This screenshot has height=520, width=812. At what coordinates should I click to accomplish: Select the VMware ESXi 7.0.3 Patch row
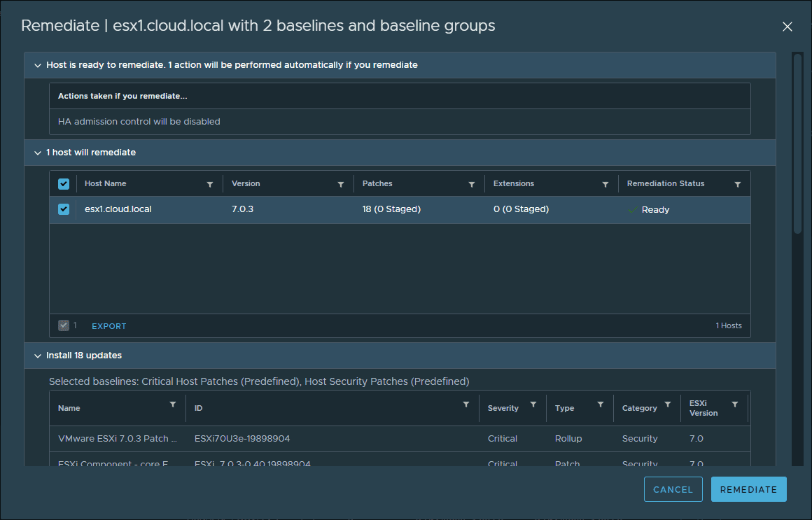[x=113, y=439]
